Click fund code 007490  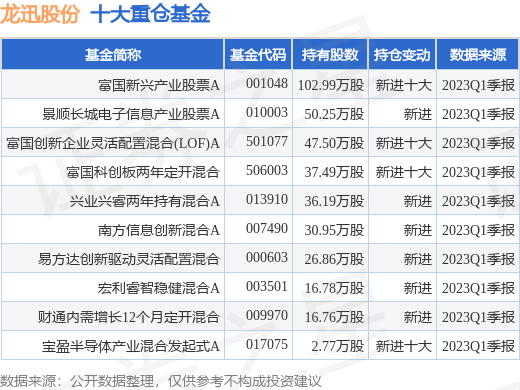pos(267,229)
